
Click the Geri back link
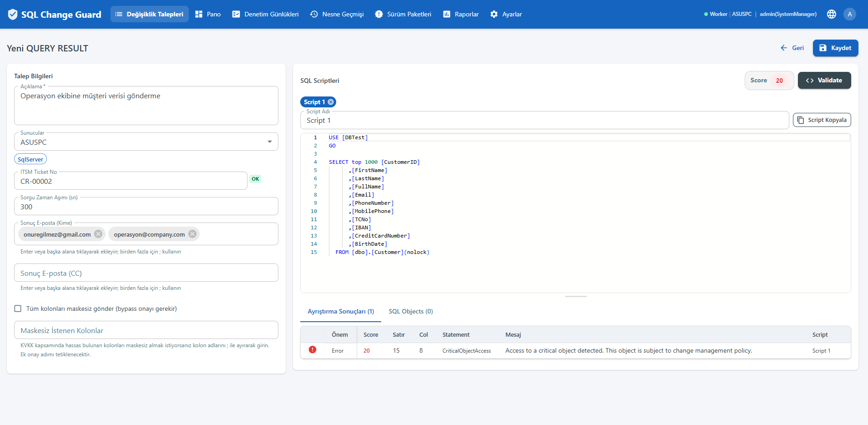[x=792, y=48]
